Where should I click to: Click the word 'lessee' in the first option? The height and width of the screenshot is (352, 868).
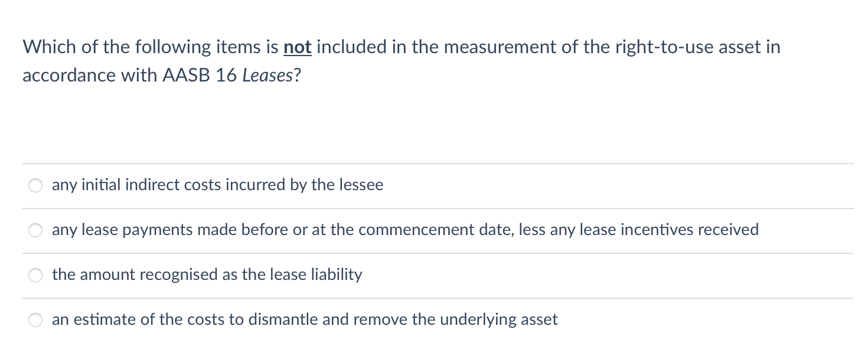click(x=360, y=185)
